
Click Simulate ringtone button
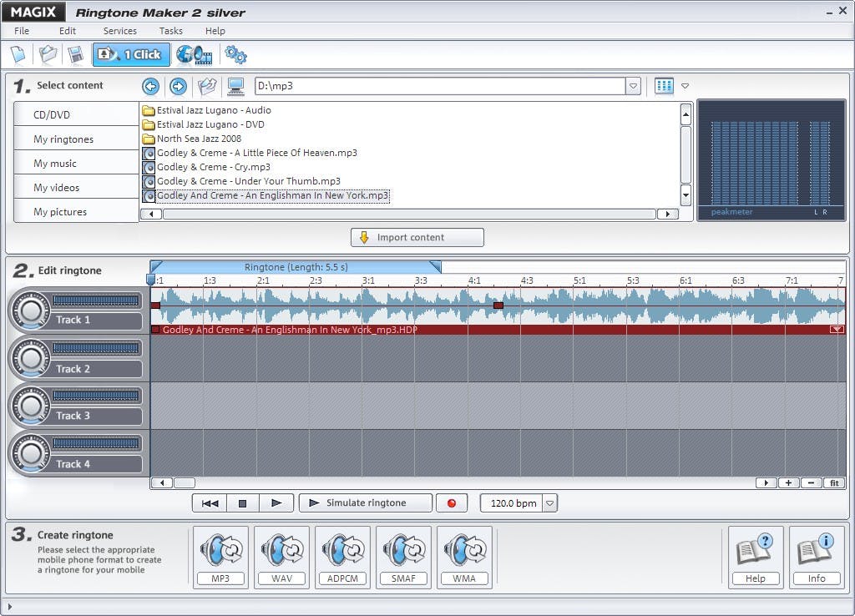[x=366, y=503]
